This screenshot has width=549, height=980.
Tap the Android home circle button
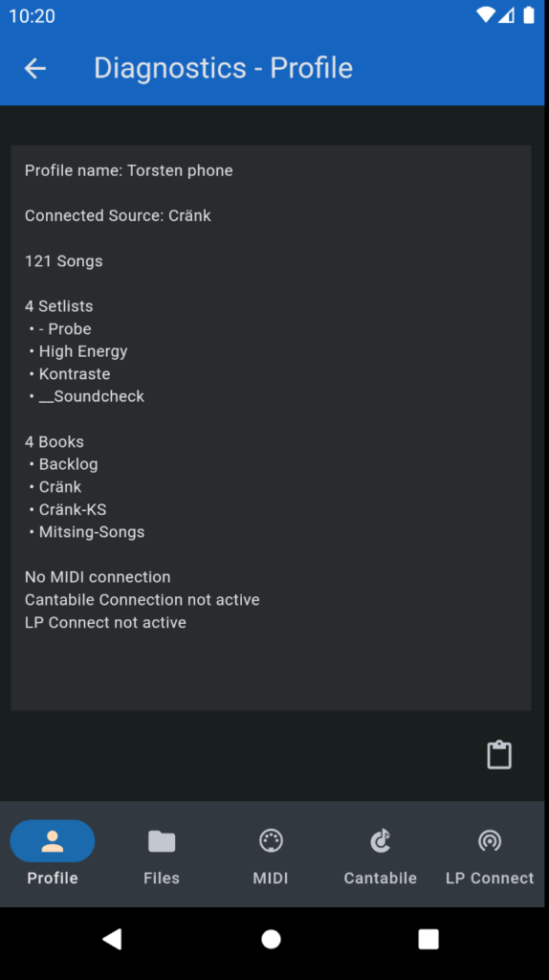(x=271, y=939)
